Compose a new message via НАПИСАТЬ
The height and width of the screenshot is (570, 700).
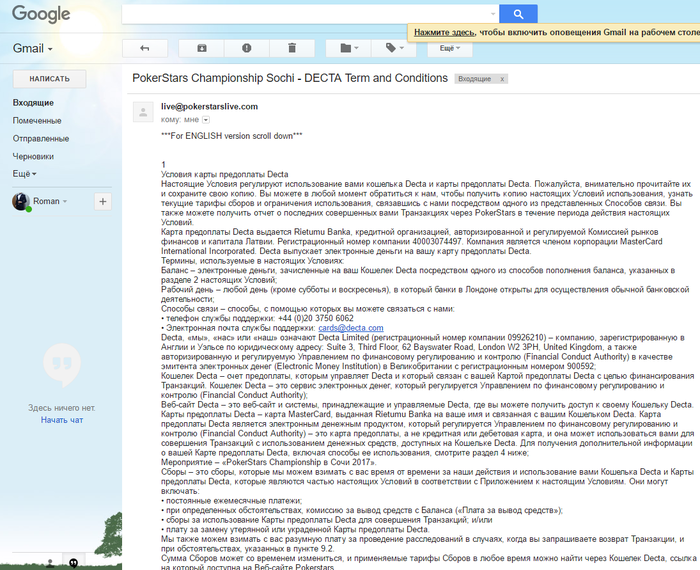pyautogui.click(x=50, y=79)
